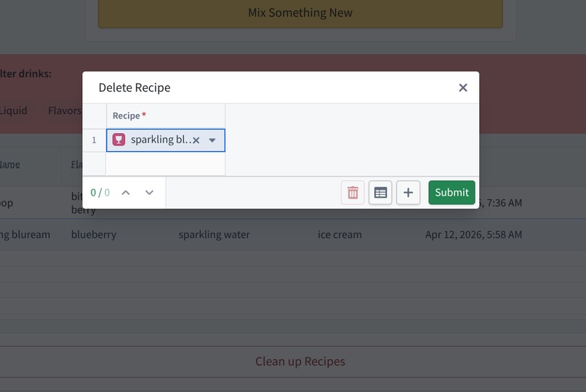The width and height of the screenshot is (586, 392).
Task: Close the Delete Recipe dialog
Action: click(462, 87)
